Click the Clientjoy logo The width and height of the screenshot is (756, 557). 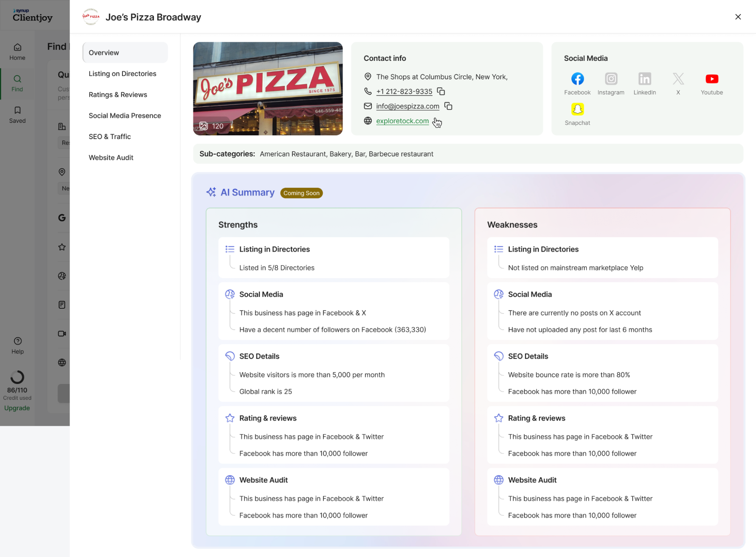pyautogui.click(x=33, y=15)
